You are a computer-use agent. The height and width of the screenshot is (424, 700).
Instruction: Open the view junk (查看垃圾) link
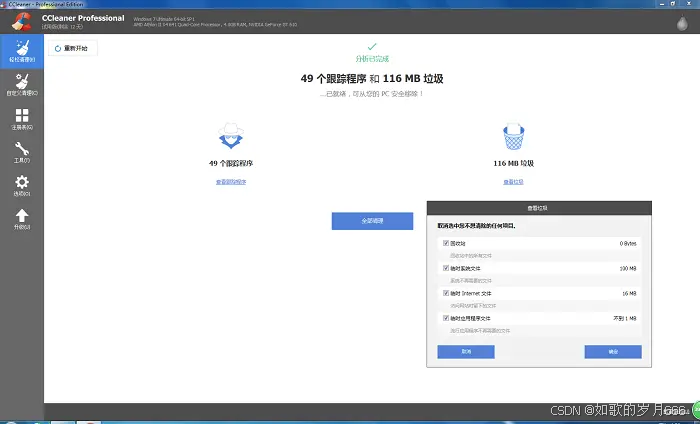pos(513,182)
